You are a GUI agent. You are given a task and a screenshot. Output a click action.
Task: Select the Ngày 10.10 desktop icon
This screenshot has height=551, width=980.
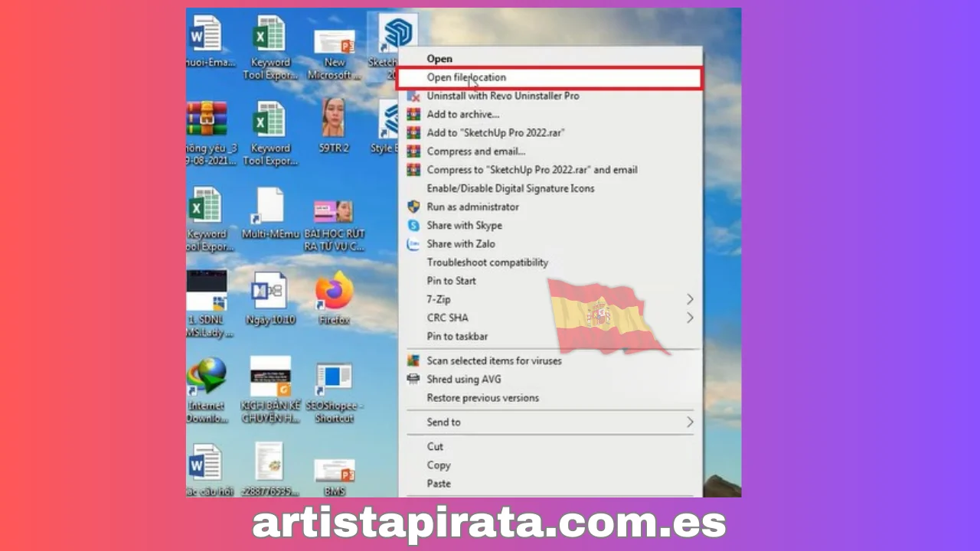pyautogui.click(x=270, y=298)
